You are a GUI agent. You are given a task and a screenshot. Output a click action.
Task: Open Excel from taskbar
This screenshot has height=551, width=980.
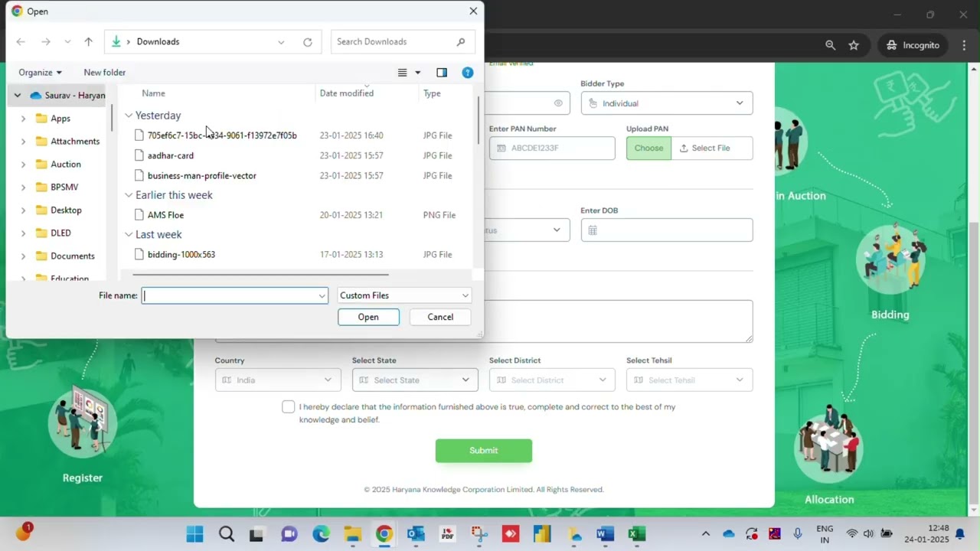click(x=636, y=534)
